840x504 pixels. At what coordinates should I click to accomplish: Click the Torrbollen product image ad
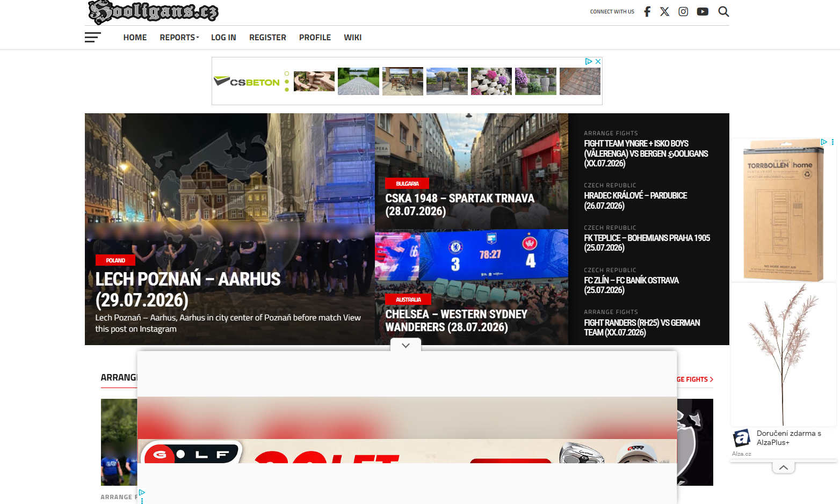[x=784, y=210]
